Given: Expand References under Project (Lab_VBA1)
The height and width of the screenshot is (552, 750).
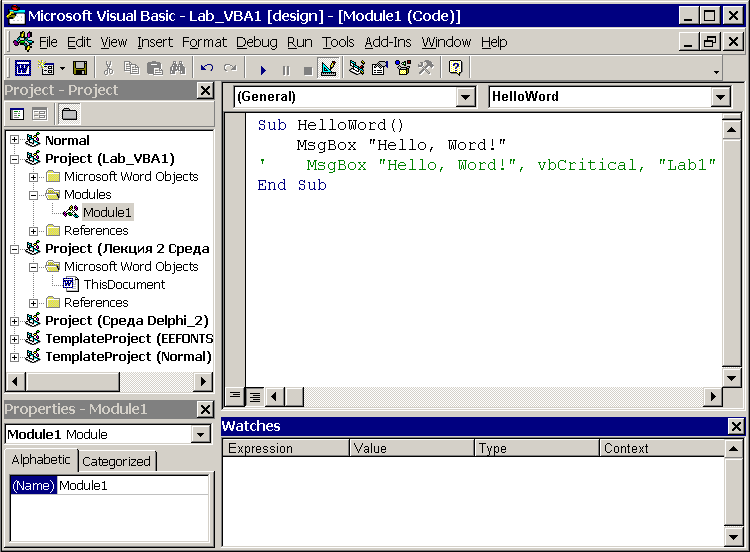Looking at the screenshot, I should point(33,231).
